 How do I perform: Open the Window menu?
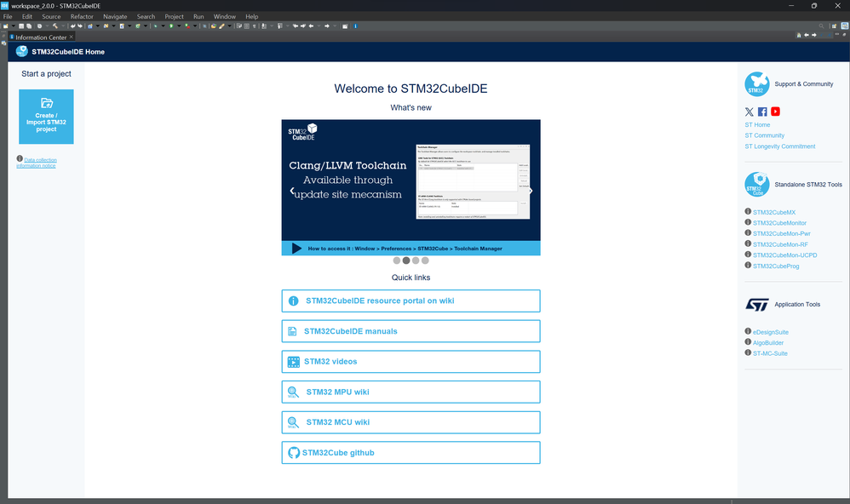tap(225, 16)
